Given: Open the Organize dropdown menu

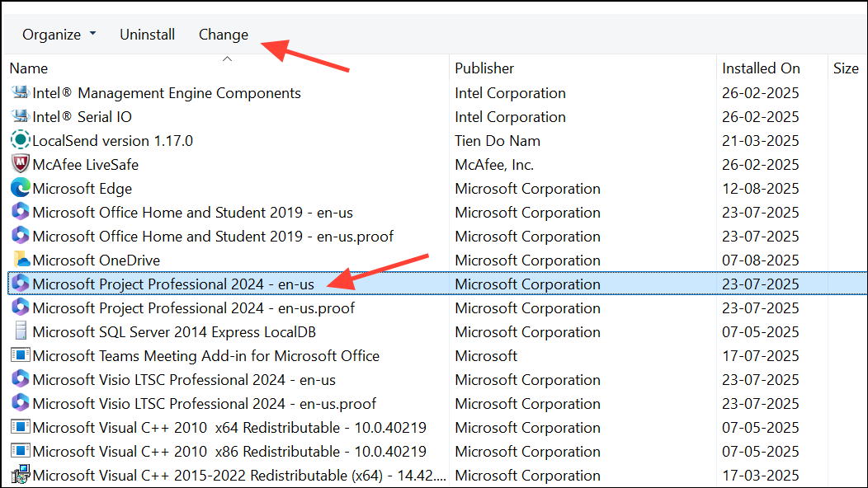Looking at the screenshot, I should tap(59, 34).
